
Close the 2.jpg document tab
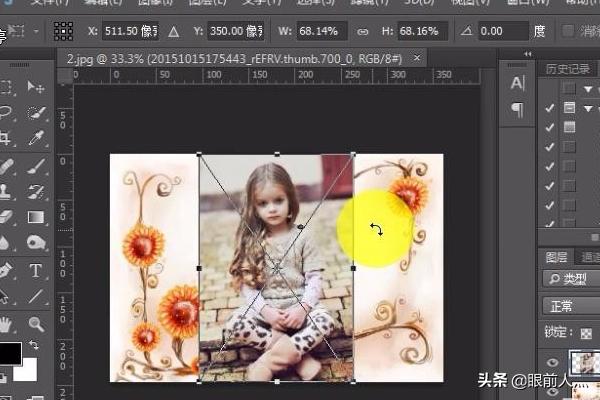pos(417,58)
